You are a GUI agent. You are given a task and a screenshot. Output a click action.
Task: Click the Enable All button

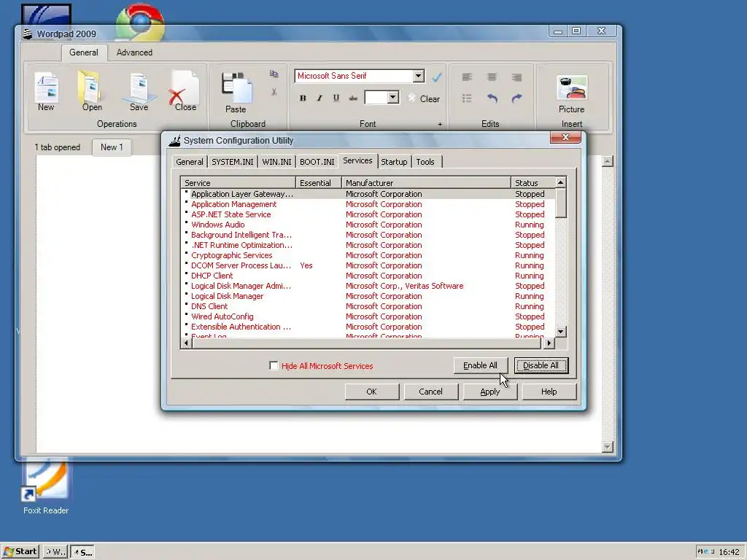(x=480, y=366)
